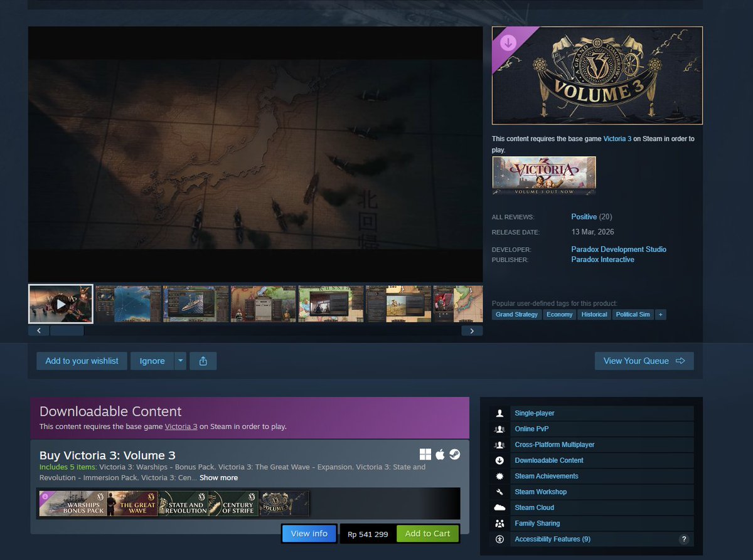Open the Warships Bonus Pack bundle image
The height and width of the screenshot is (560, 753).
click(x=73, y=504)
